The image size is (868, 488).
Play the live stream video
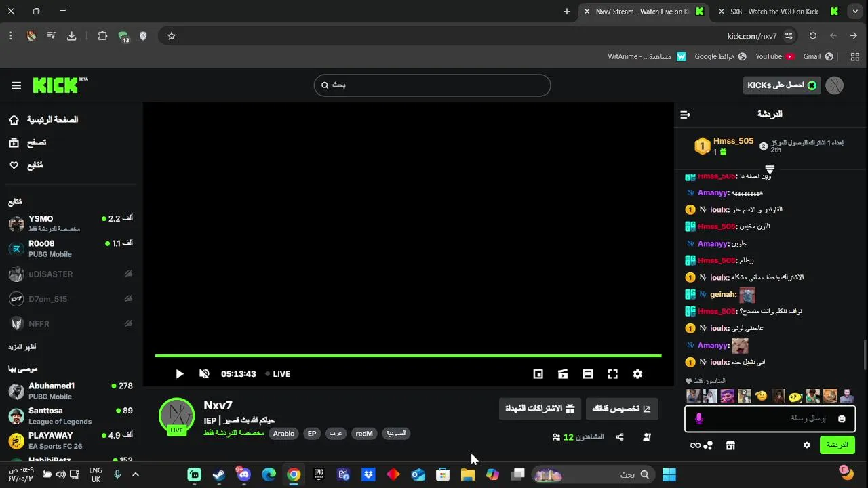coord(179,374)
